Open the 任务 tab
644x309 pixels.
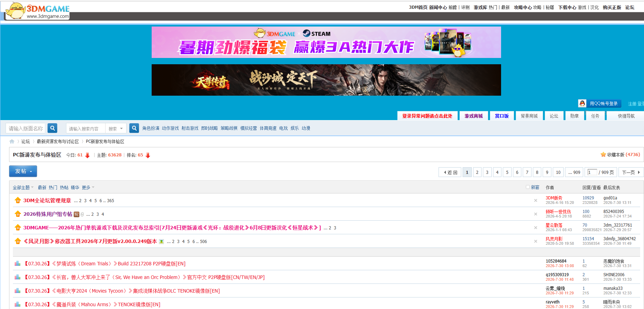click(x=595, y=116)
